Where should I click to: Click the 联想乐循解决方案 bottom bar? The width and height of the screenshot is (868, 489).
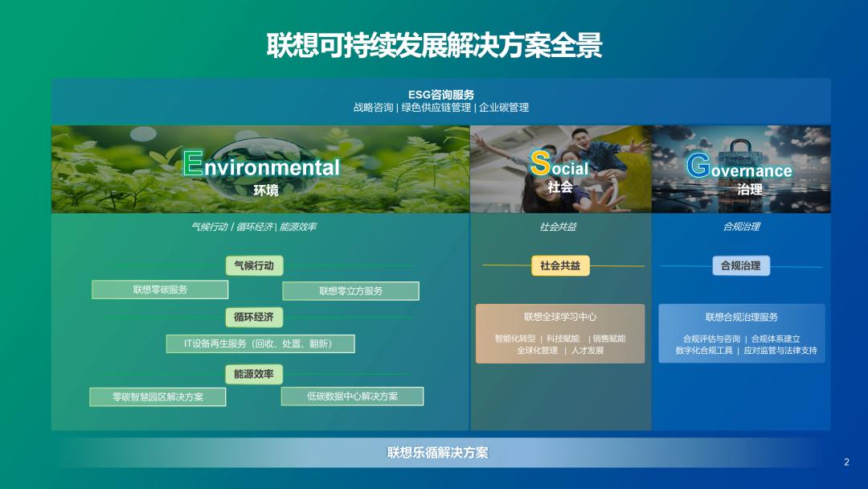click(x=438, y=453)
